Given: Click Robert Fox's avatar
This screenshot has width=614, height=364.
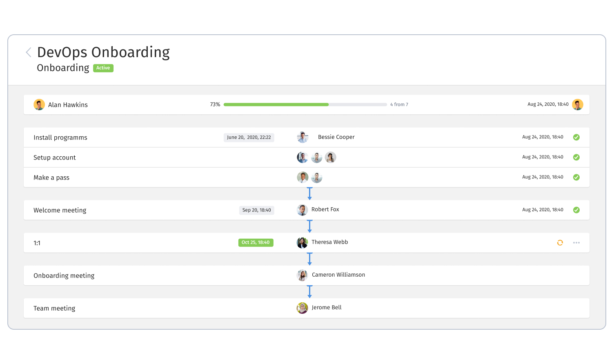Looking at the screenshot, I should point(303,210).
